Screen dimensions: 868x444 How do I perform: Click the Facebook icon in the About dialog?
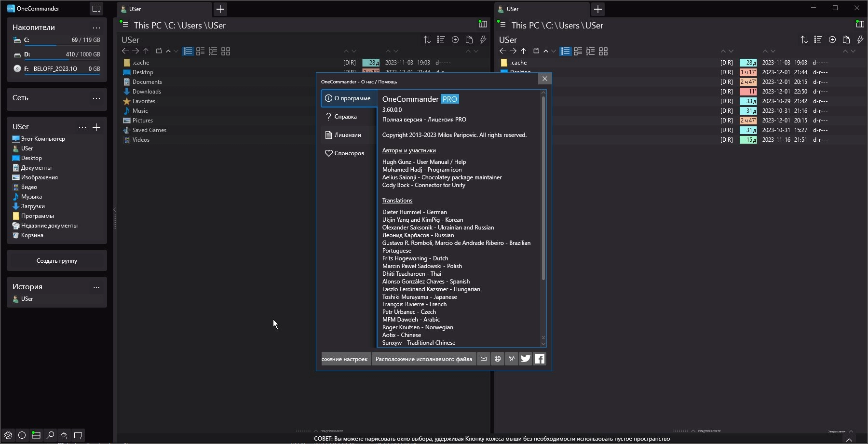[x=540, y=359]
